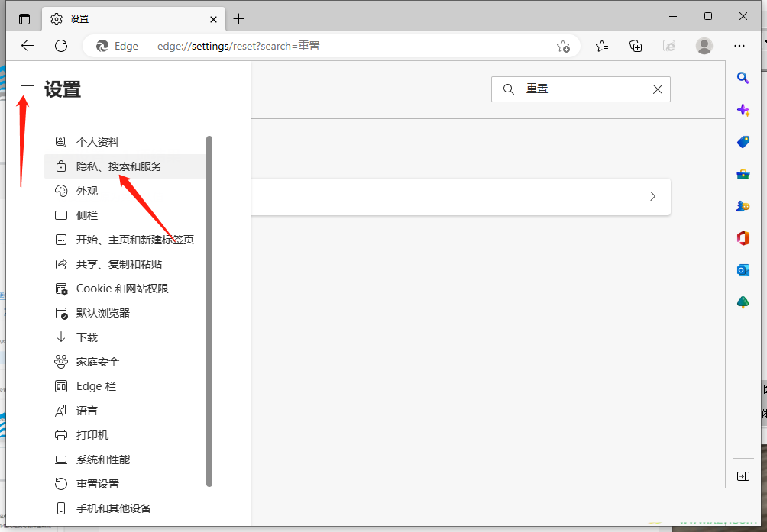Click the language icon next to 语言
This screenshot has width=767, height=532.
pyautogui.click(x=60, y=411)
